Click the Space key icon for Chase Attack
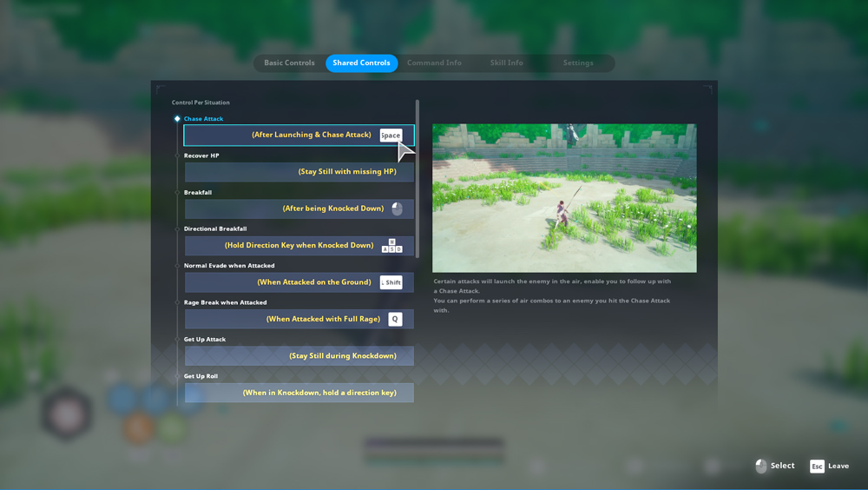The height and width of the screenshot is (490, 868). click(391, 135)
